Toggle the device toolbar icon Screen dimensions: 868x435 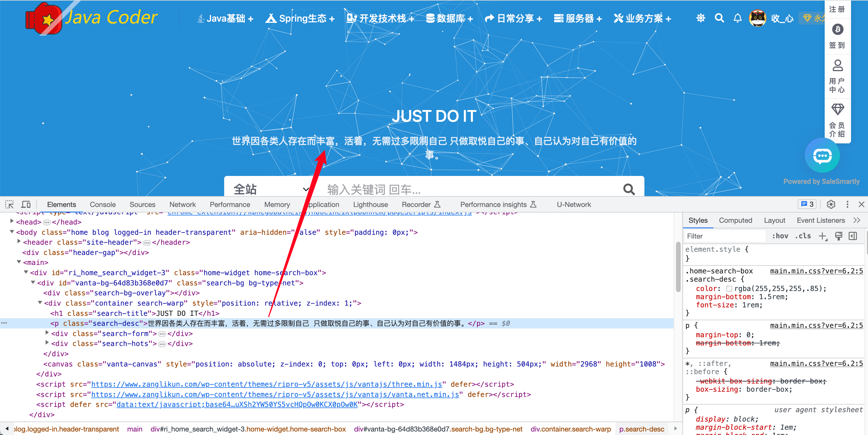tap(26, 205)
